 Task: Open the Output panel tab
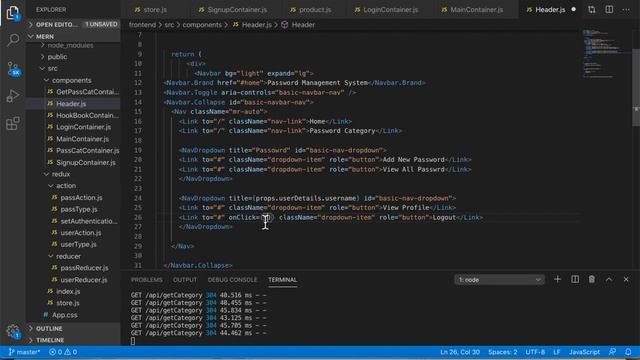point(185,280)
